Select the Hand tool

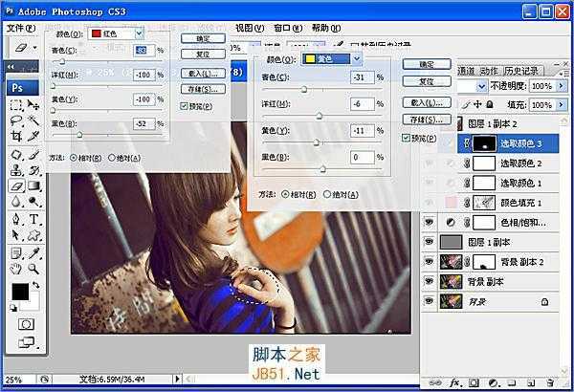[x=16, y=269]
